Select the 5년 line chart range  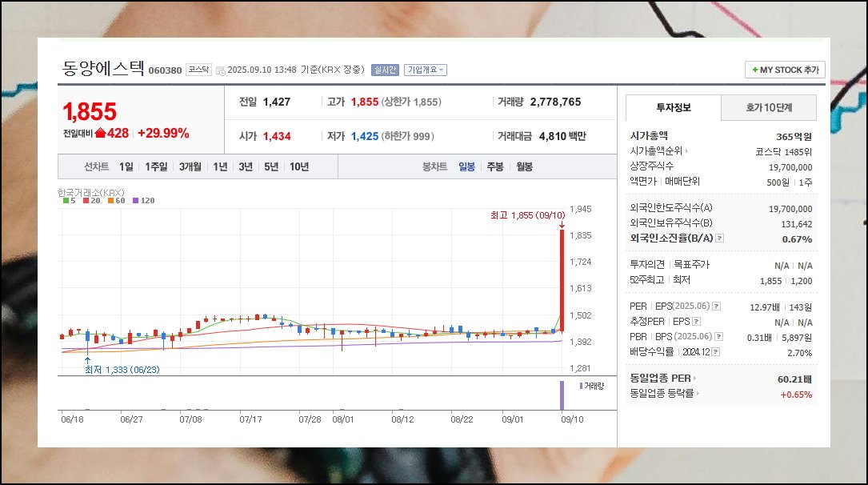[x=271, y=166]
